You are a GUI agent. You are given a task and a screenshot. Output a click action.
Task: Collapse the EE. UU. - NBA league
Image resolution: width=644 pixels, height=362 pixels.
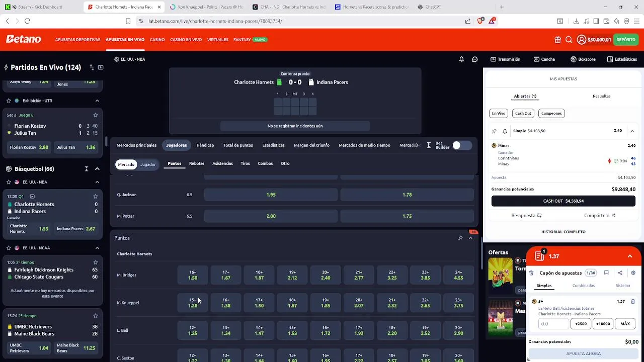97,182
